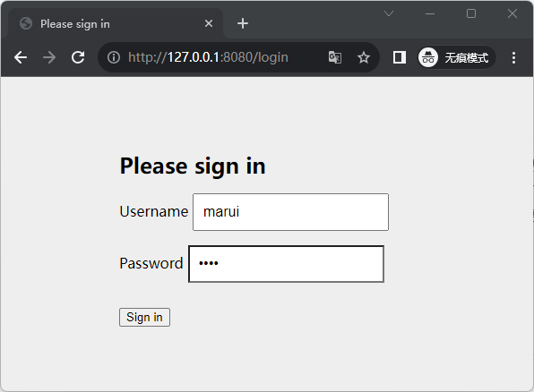Screen dimensions: 534x392
Task: Click the forward navigation arrow
Action: (49, 57)
